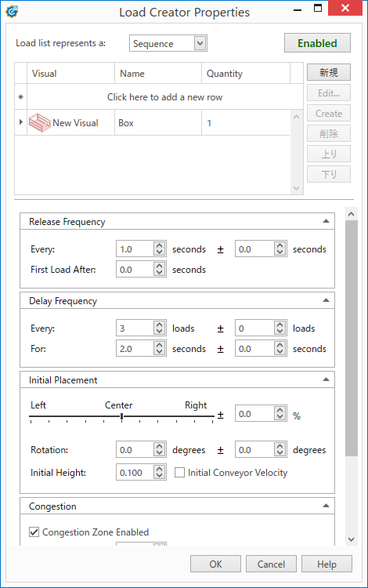Collapse the Initial Placement section
The image size is (368, 588).
tap(326, 379)
